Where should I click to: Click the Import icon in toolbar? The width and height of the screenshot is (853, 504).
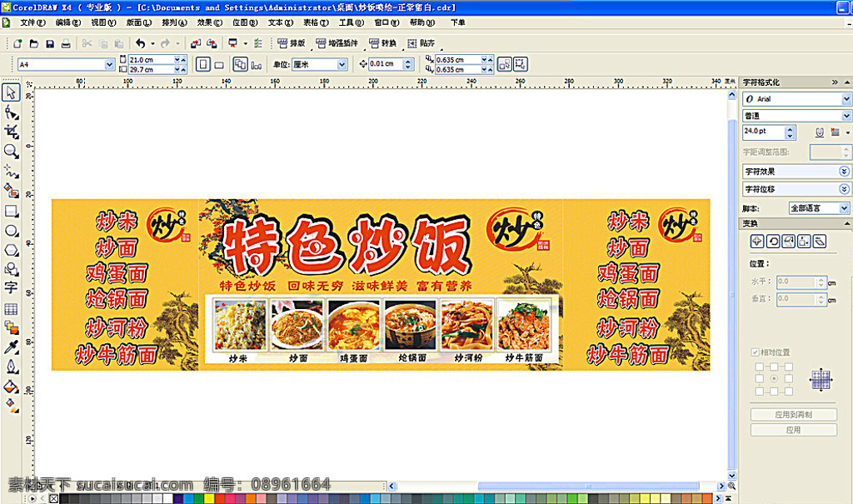(196, 43)
